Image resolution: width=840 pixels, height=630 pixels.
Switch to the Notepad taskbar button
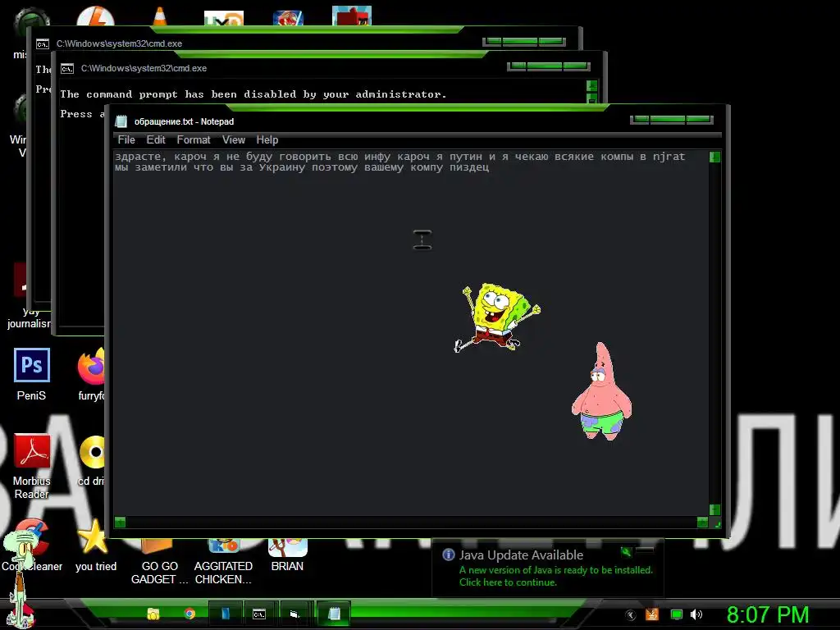[334, 614]
